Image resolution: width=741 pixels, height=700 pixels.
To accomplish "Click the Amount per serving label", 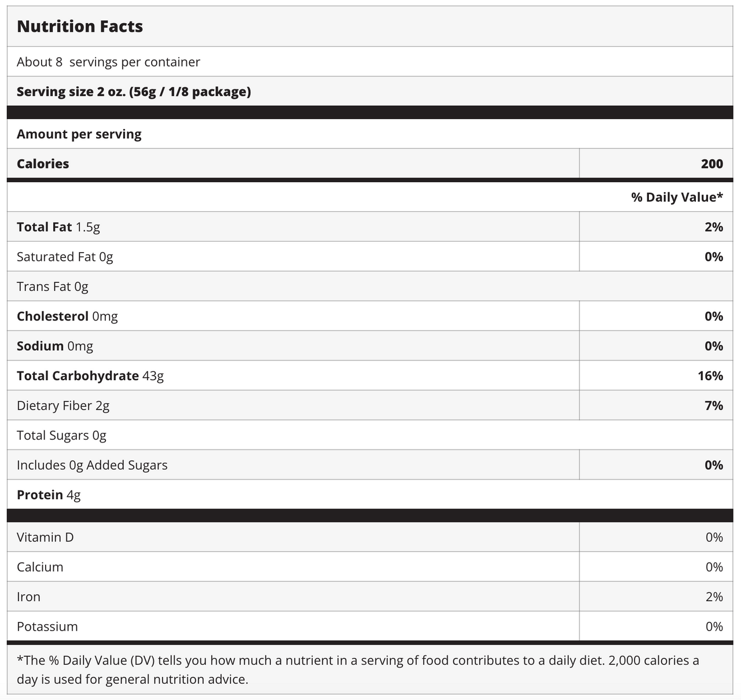I will 79,134.
